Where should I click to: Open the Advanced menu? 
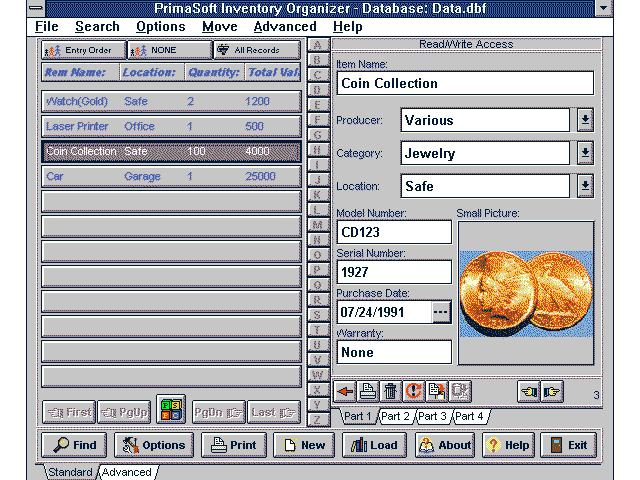284,27
